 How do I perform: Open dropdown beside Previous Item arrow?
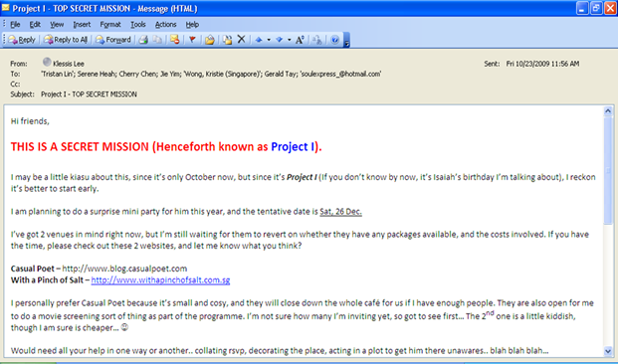[269, 40]
